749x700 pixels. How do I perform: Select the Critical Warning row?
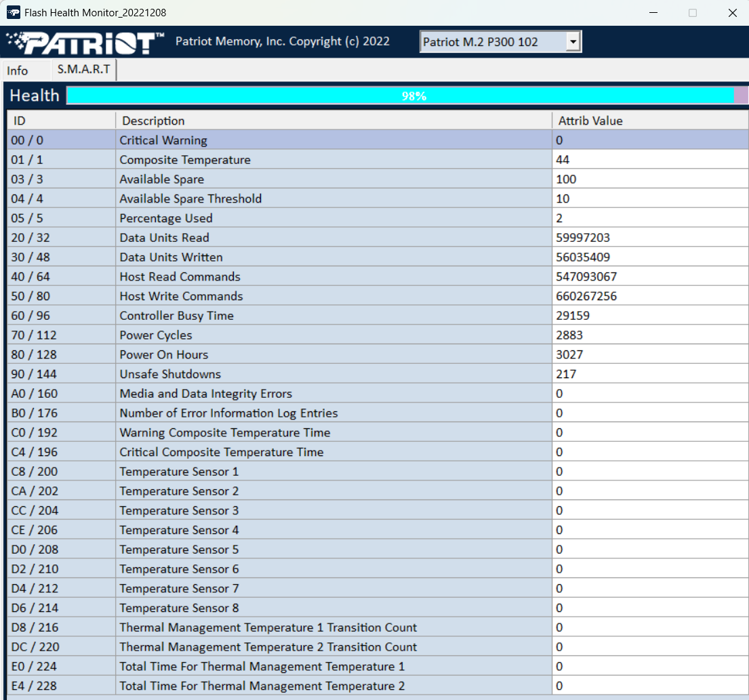[378, 140]
